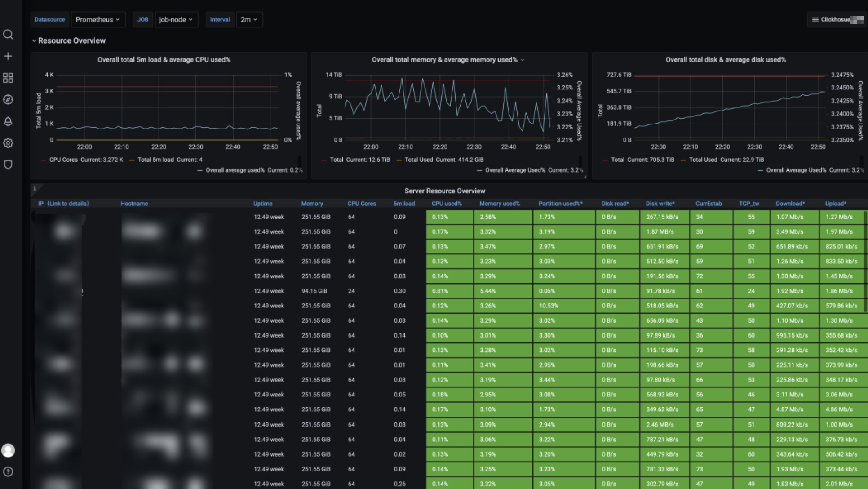
Task: Open the Explore compass icon
Action: [x=8, y=99]
